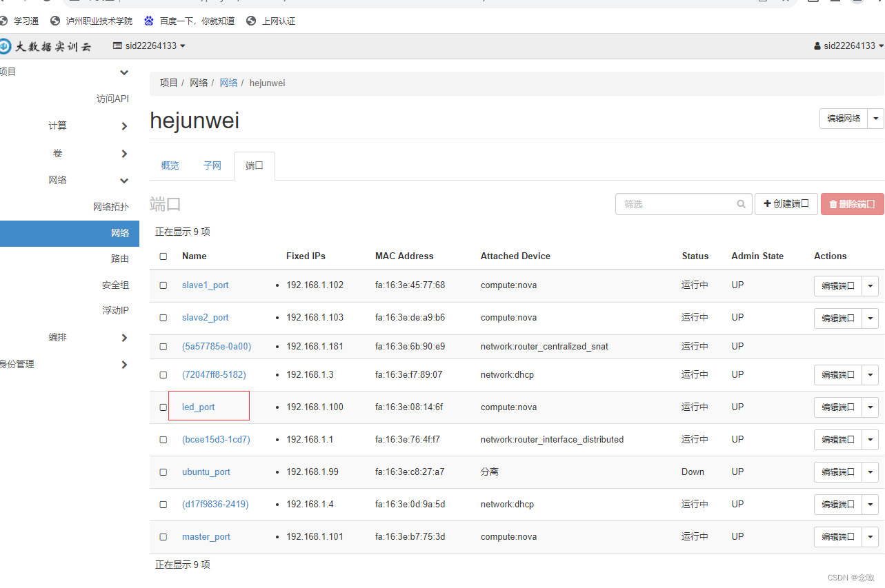This screenshot has height=588, width=885.
Task: Click 编辑端口 for (72047ff8-5182) row
Action: point(838,375)
